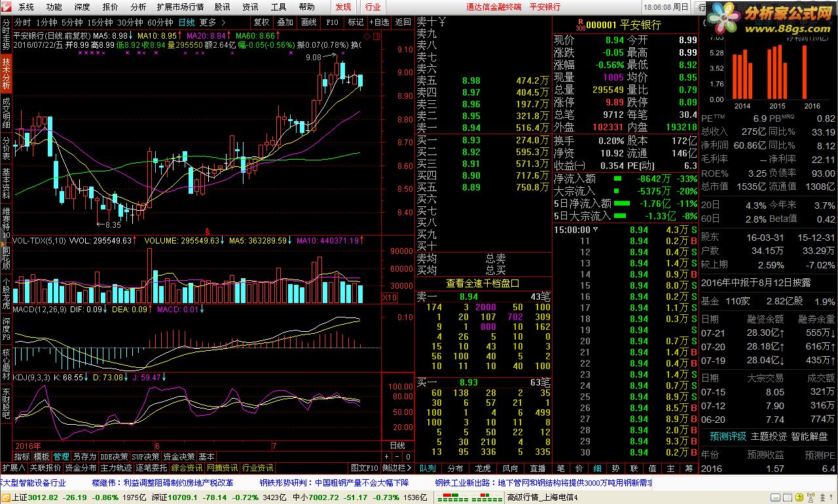Open the 工具 menu
The image size is (838, 504).
[x=279, y=7]
